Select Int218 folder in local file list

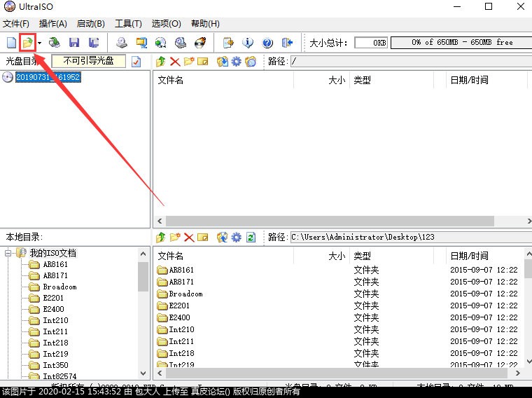(x=181, y=353)
